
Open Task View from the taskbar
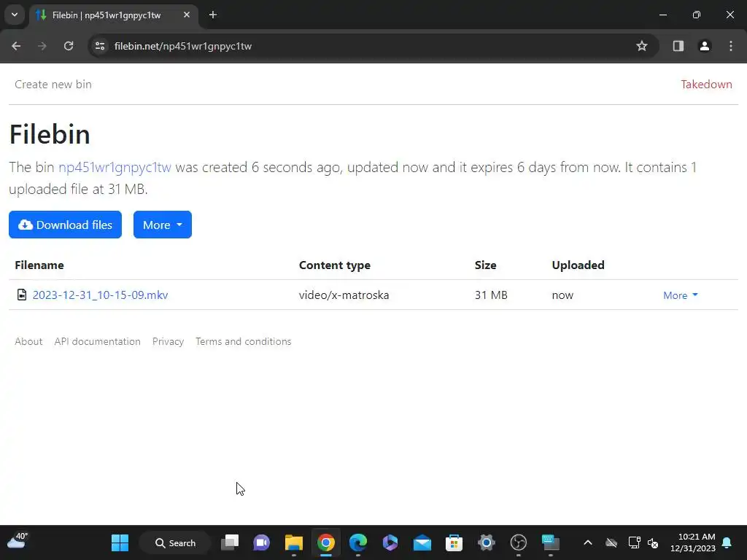[x=230, y=542]
